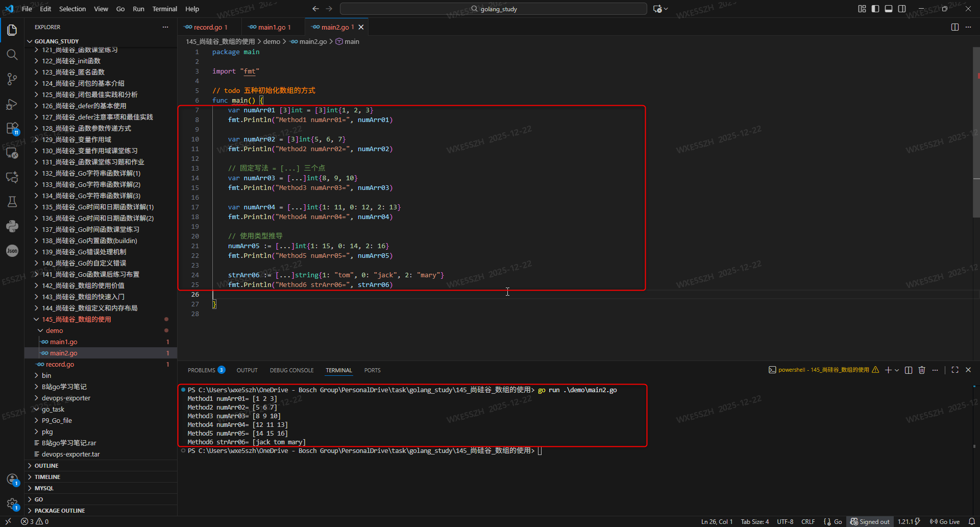Open the Python extension view

(x=12, y=226)
